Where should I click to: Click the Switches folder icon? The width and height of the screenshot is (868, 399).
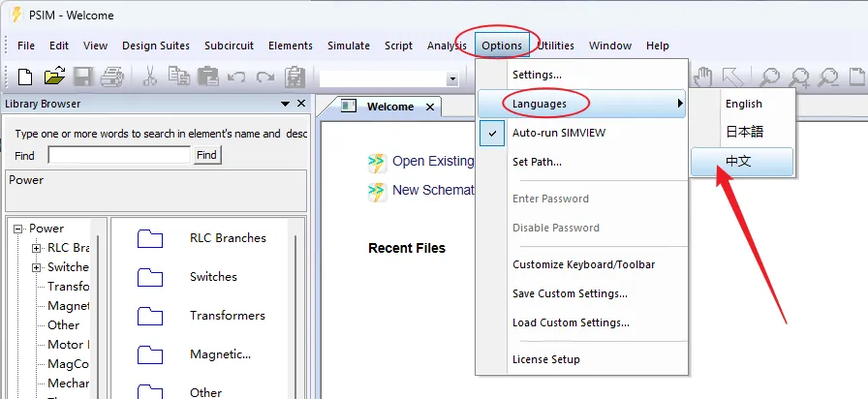coord(150,277)
